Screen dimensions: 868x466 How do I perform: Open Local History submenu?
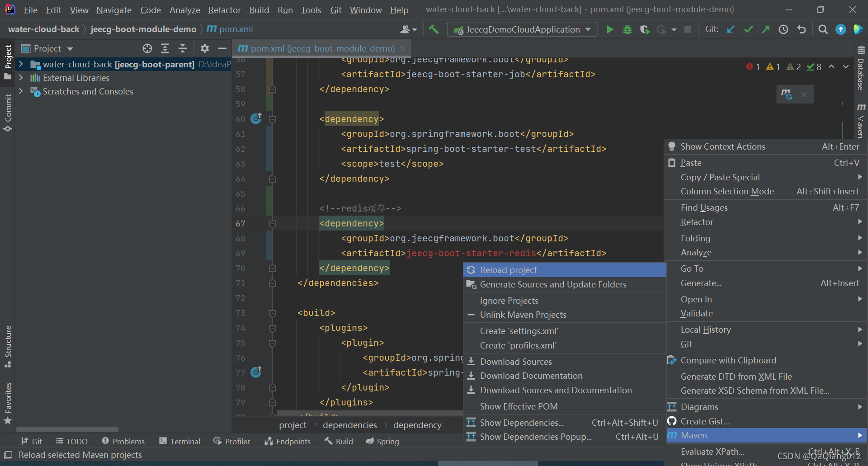point(766,329)
